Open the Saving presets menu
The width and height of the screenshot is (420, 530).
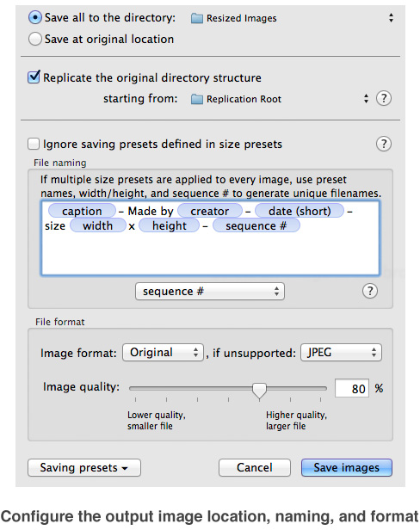83,467
